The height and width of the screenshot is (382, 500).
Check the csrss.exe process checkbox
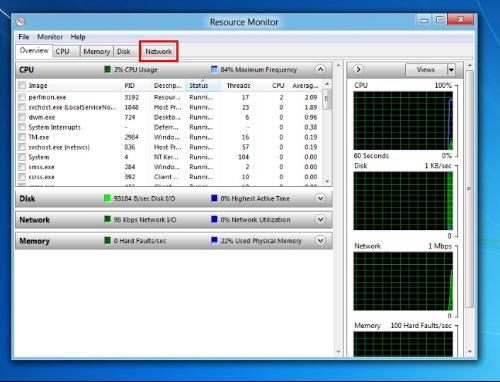pyautogui.click(x=22, y=177)
